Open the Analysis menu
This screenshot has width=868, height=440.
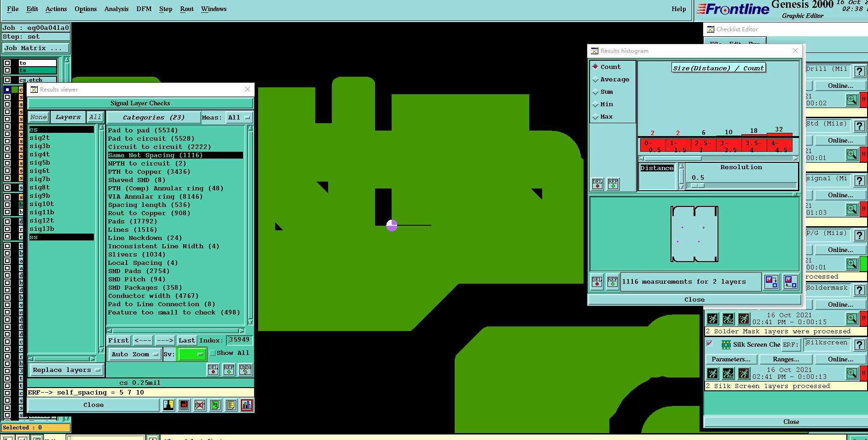pyautogui.click(x=116, y=9)
